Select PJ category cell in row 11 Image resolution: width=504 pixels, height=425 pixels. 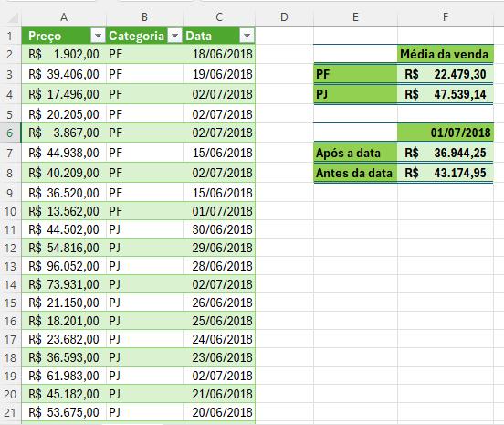(144, 229)
